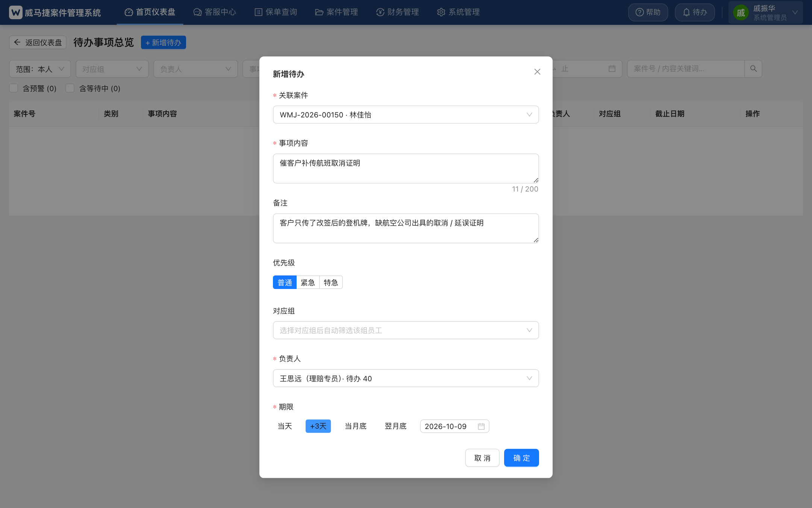812x508 pixels.
Task: Expand the 戚振华 account menu chevron
Action: [795, 12]
